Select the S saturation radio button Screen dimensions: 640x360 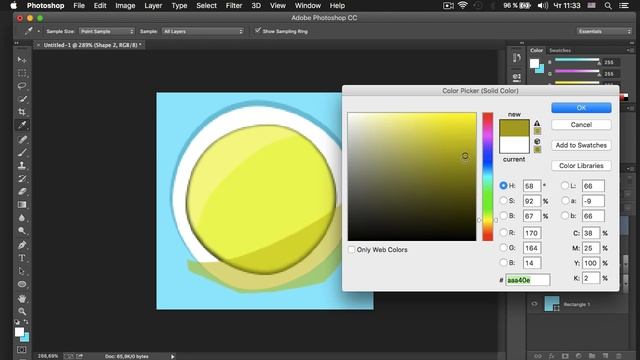tap(503, 200)
